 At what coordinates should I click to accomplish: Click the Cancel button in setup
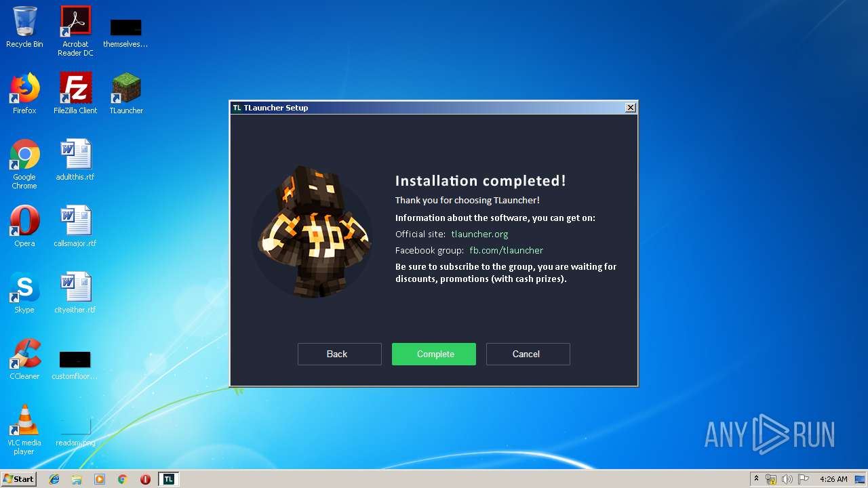528,354
